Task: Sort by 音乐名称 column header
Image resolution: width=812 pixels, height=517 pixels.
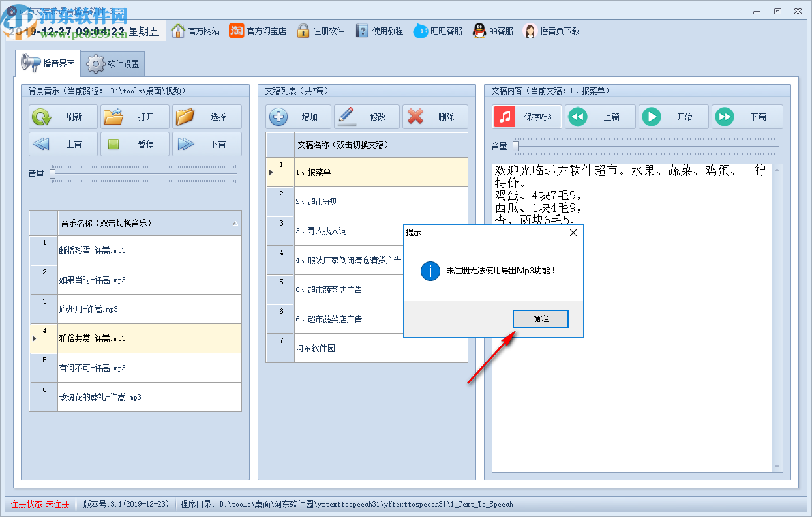Action: [149, 223]
